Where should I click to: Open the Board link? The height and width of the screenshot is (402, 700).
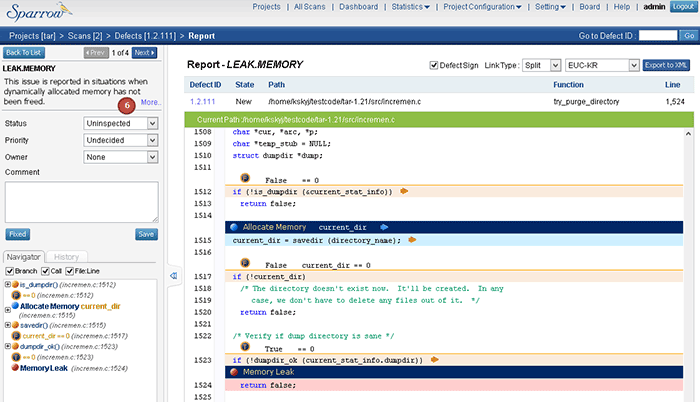[x=590, y=7]
